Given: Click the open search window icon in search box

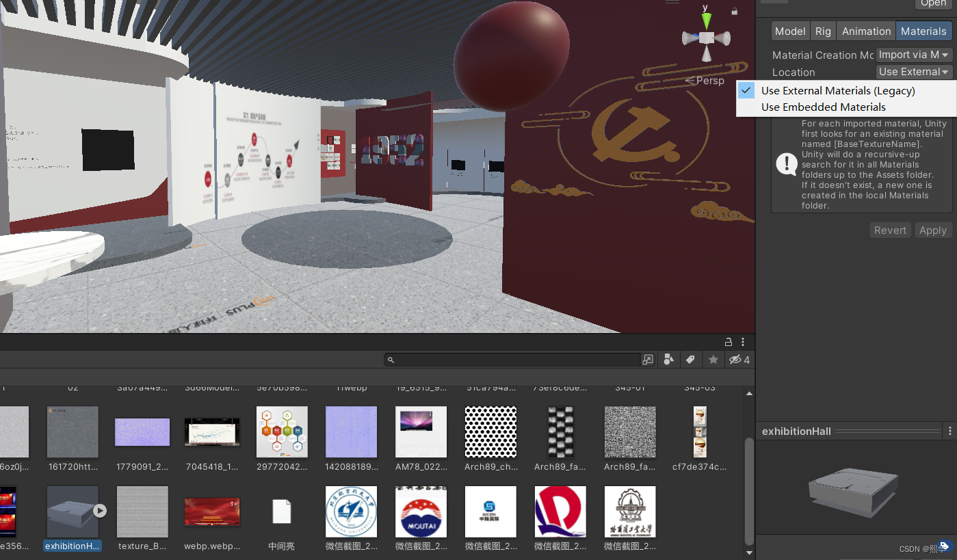Looking at the screenshot, I should (x=648, y=360).
